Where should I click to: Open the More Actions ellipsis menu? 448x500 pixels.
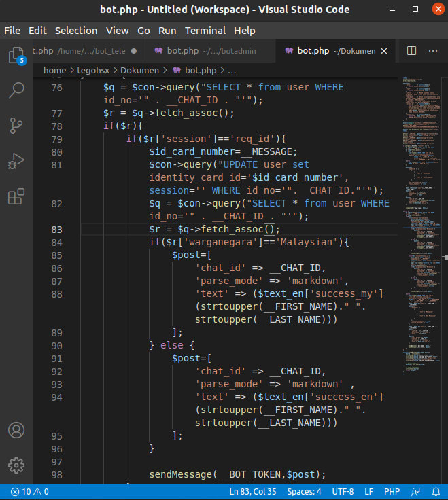[433, 51]
